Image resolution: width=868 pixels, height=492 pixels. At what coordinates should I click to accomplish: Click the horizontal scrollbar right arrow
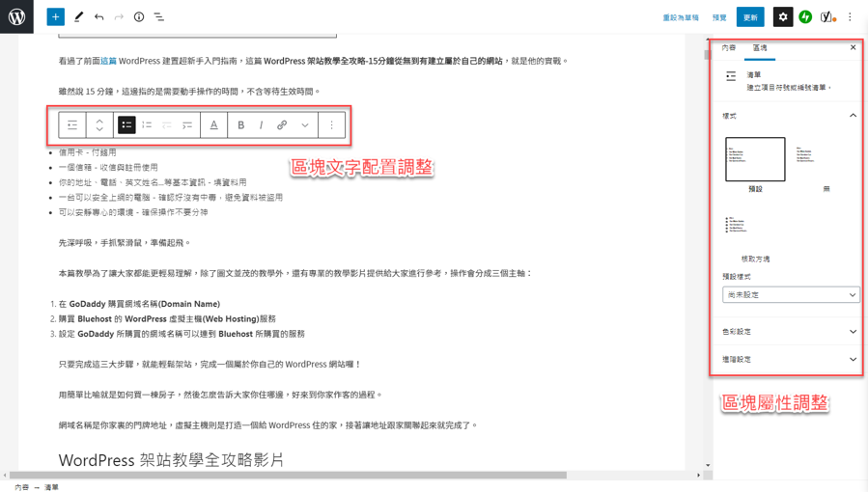click(x=698, y=475)
